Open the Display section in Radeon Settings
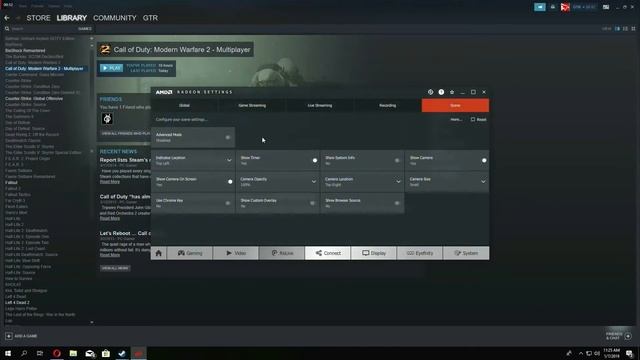This screenshot has width=640, height=360. [x=374, y=253]
